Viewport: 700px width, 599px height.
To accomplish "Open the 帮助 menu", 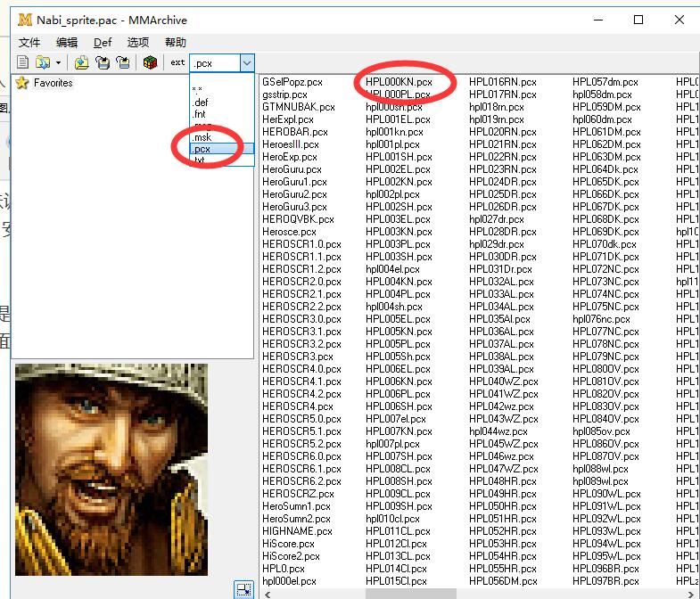I will [175, 43].
